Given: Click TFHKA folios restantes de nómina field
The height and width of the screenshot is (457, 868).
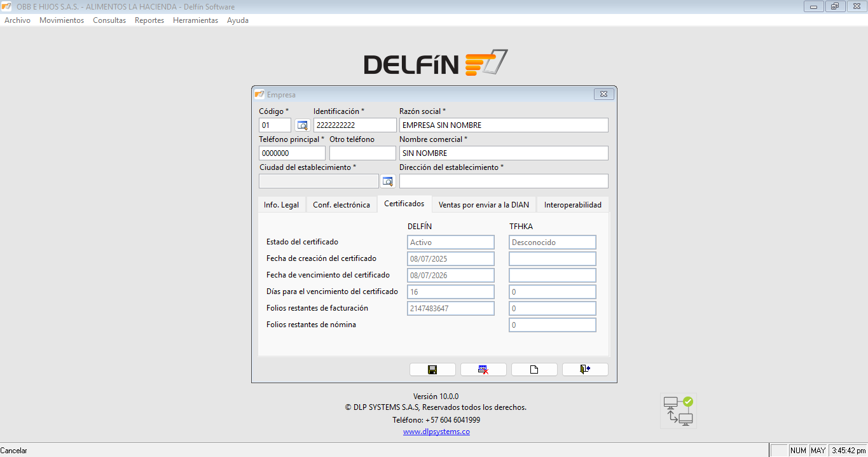Looking at the screenshot, I should click(x=553, y=325).
